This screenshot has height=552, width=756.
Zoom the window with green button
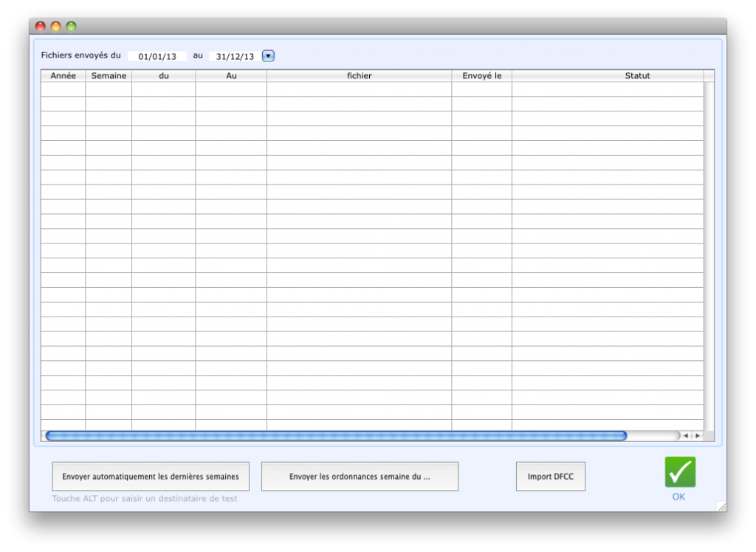click(72, 27)
